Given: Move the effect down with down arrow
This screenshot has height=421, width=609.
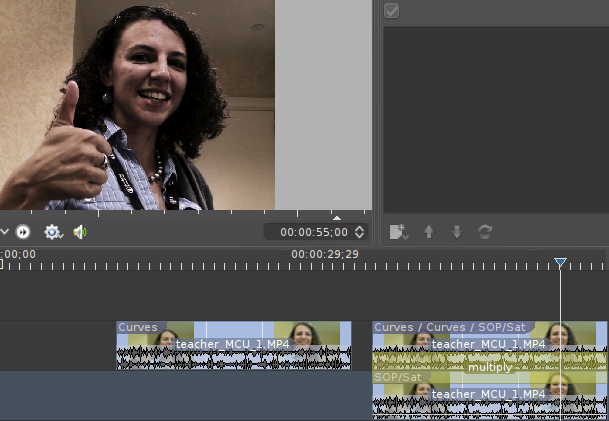Looking at the screenshot, I should 457,232.
